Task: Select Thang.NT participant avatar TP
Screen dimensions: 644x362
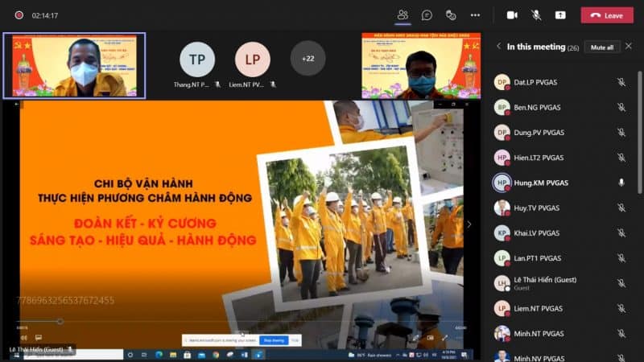Action: [197, 60]
